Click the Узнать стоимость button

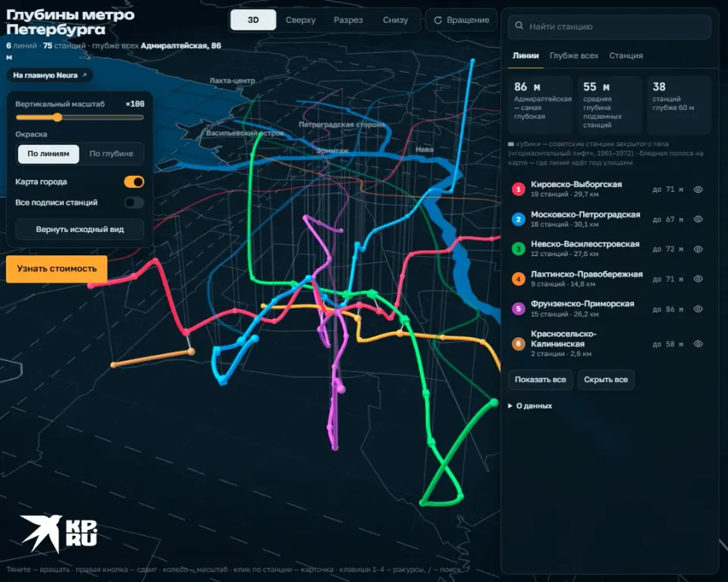point(57,269)
